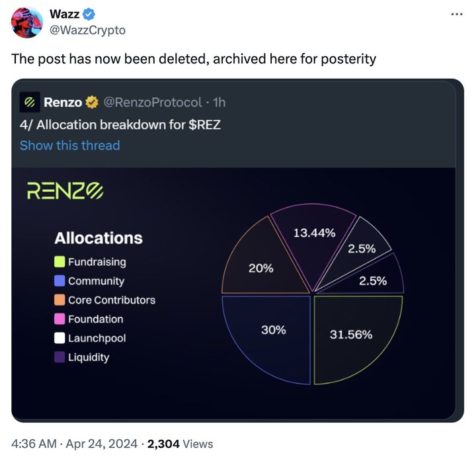
Task: Click the Renzo account logo icon
Action: tap(28, 103)
